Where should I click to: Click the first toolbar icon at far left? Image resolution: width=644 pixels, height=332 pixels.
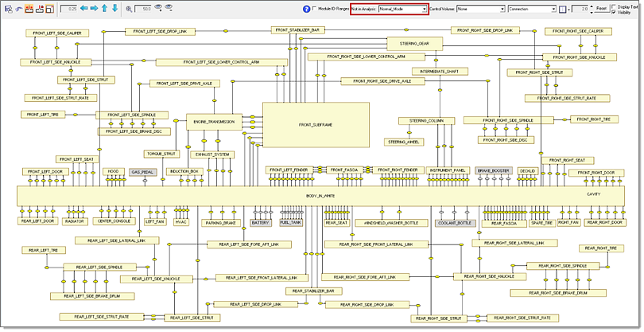tap(8, 9)
